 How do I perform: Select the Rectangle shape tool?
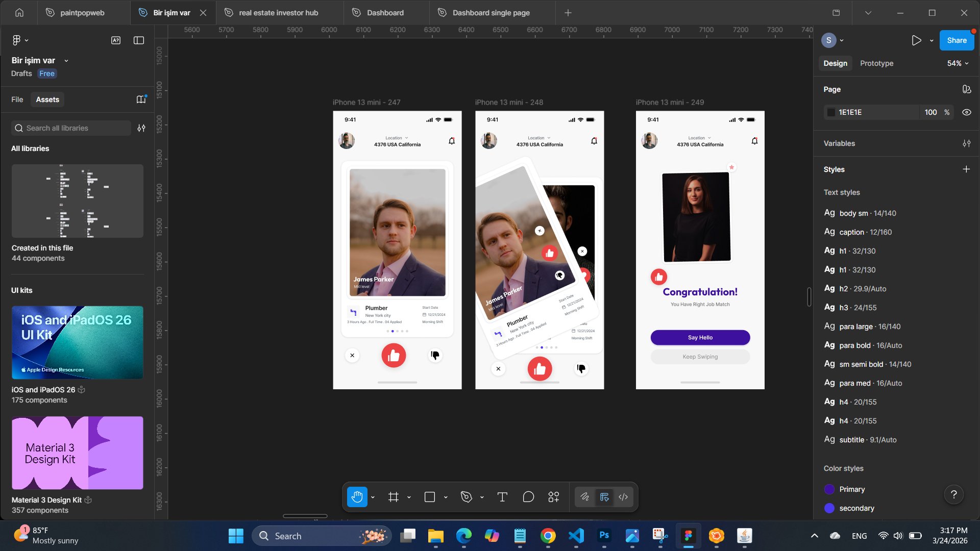(430, 497)
